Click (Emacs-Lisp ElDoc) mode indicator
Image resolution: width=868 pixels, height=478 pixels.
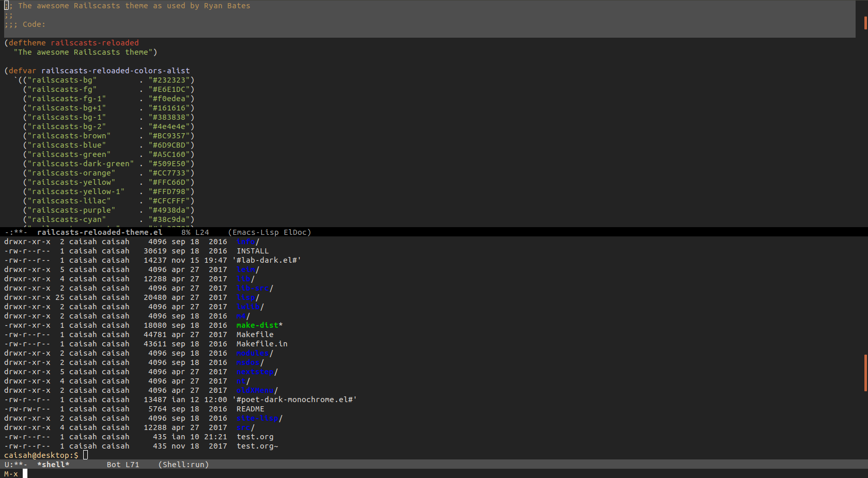click(270, 232)
